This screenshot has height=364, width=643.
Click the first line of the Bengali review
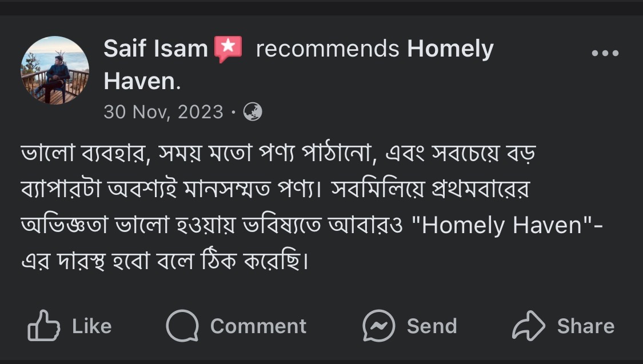(278, 154)
